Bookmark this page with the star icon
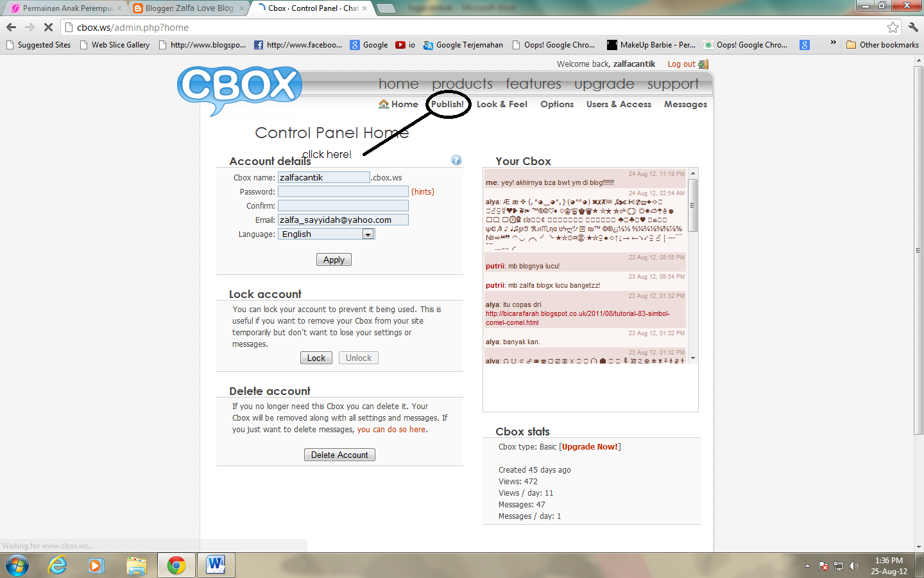The width and height of the screenshot is (924, 578). (x=894, y=28)
